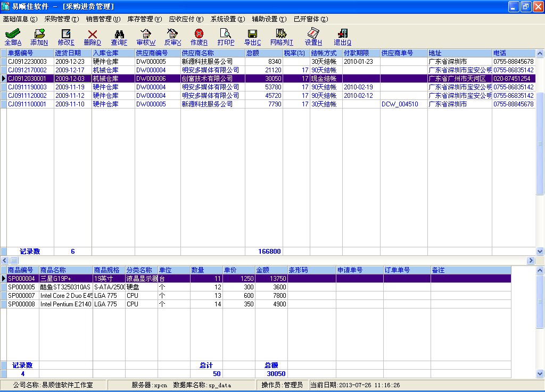Click the 供应商名称 column header
This screenshot has height=392, width=545.
213,53
